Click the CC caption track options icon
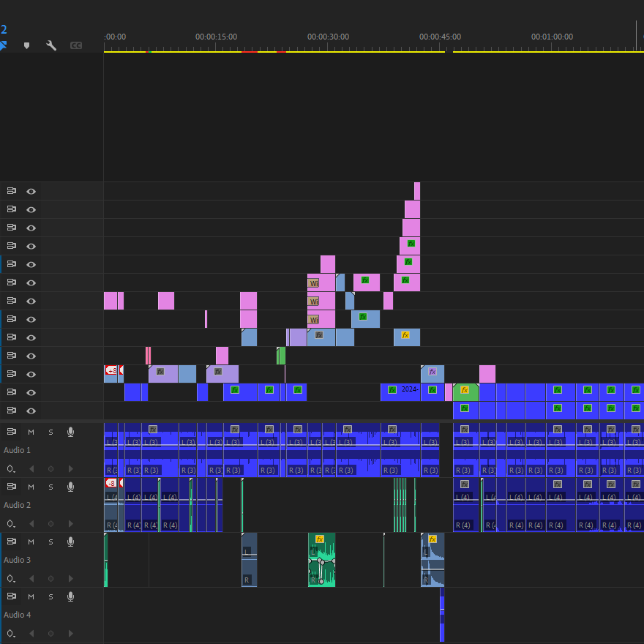This screenshot has height=644, width=644. [x=76, y=45]
